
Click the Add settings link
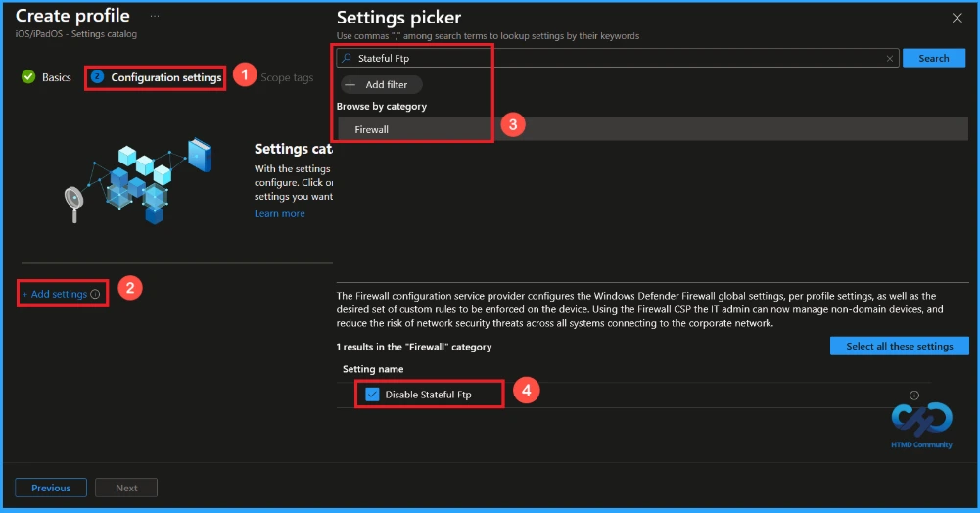[55, 294]
